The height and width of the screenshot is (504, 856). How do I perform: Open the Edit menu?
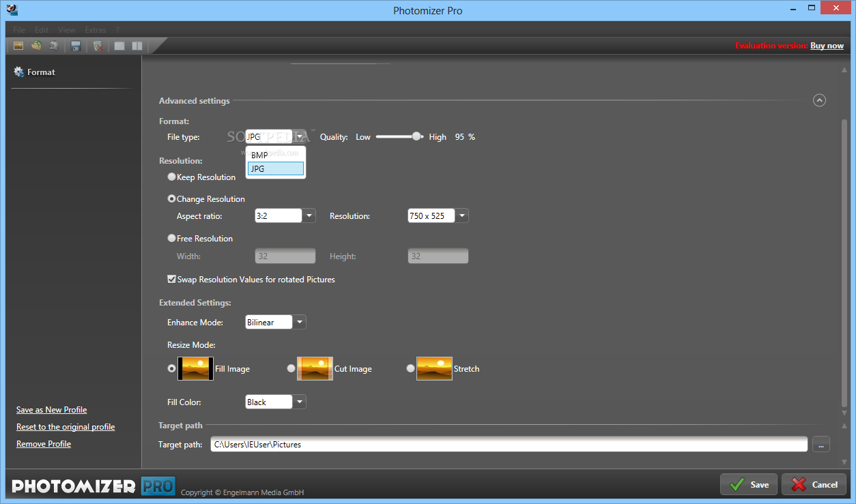42,30
